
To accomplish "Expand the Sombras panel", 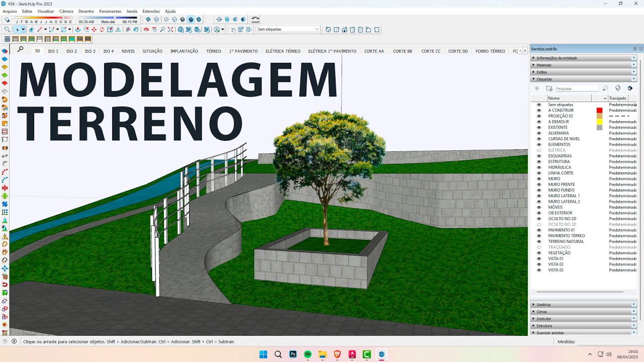I will coord(584,305).
